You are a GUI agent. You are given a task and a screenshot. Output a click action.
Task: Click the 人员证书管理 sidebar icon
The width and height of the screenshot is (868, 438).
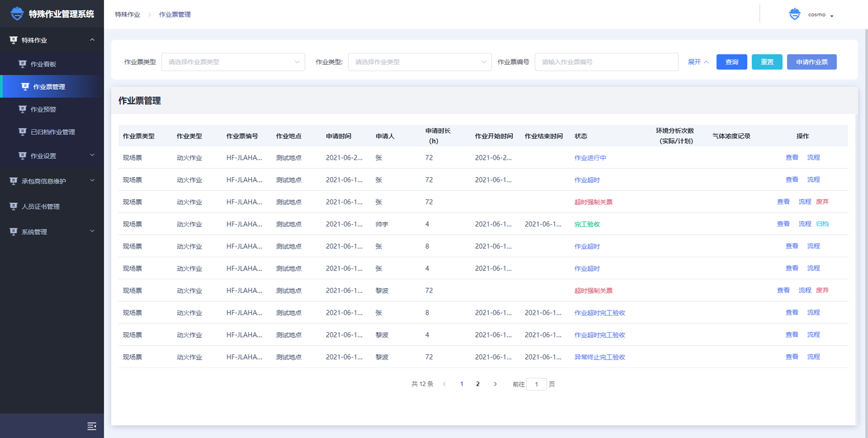coord(13,207)
